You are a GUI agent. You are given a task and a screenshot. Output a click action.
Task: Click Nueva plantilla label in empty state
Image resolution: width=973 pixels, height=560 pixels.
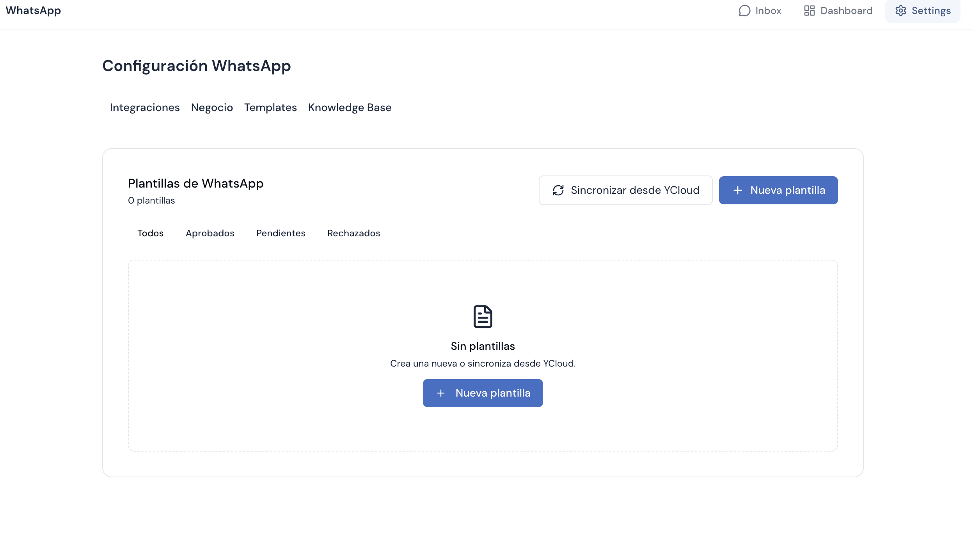click(x=493, y=393)
